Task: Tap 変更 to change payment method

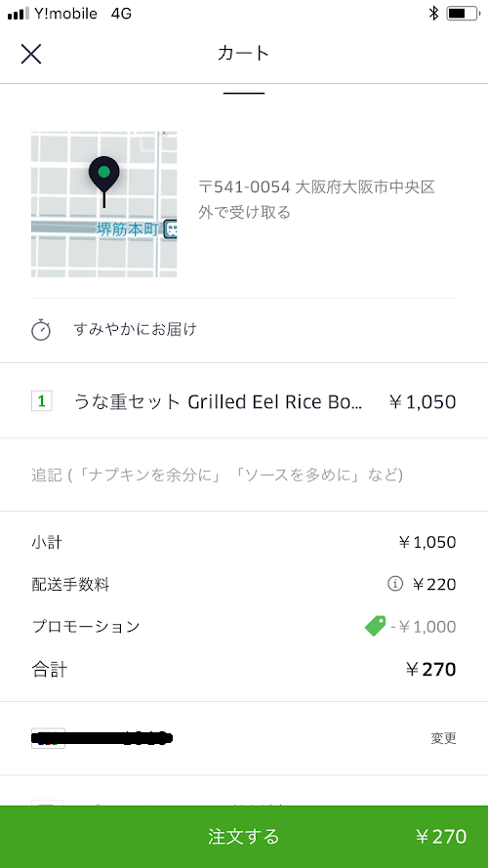Action: click(444, 738)
